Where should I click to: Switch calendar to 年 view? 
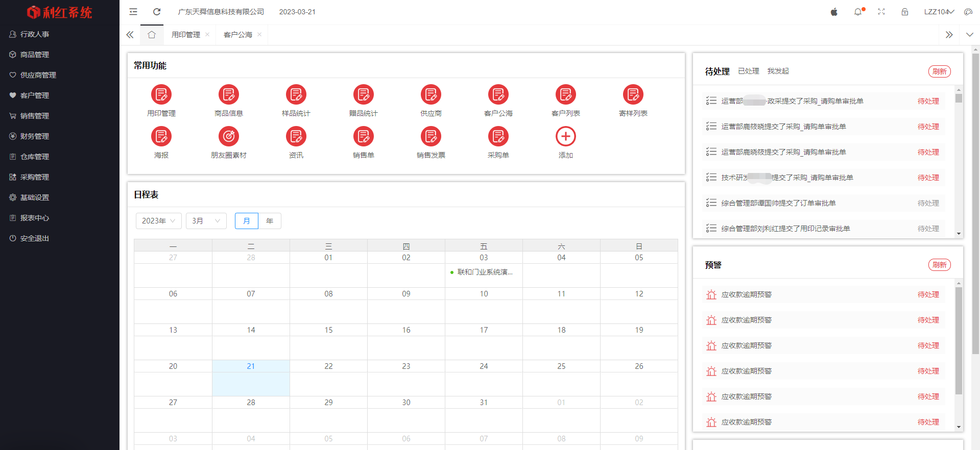tap(270, 221)
